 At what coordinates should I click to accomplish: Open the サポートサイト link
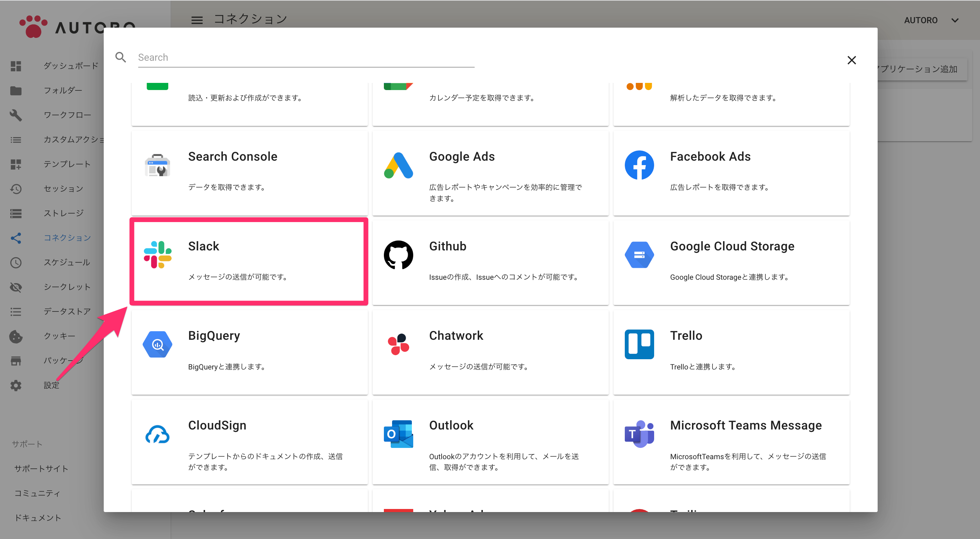(41, 469)
